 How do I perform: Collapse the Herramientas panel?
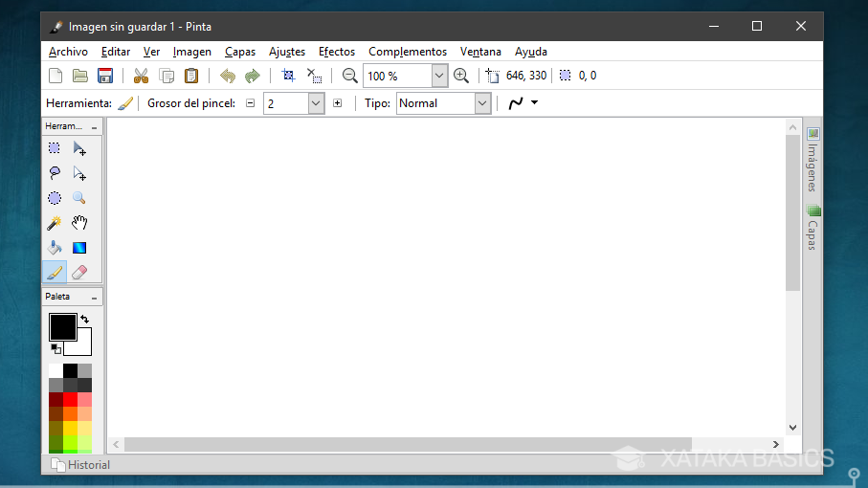(94, 127)
